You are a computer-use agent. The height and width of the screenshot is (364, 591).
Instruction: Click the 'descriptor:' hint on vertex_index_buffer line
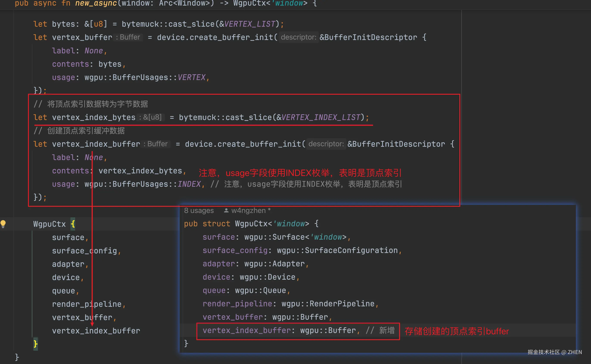click(x=326, y=144)
